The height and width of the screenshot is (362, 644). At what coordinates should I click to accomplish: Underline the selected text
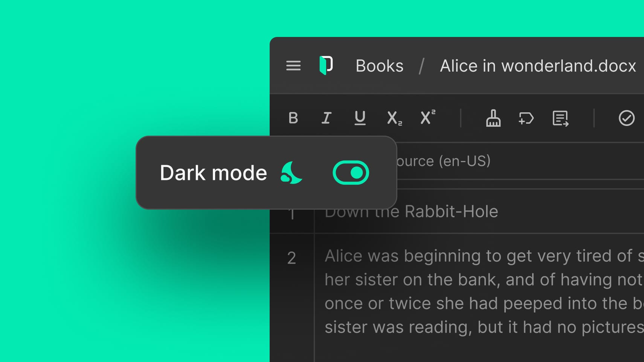click(x=360, y=118)
